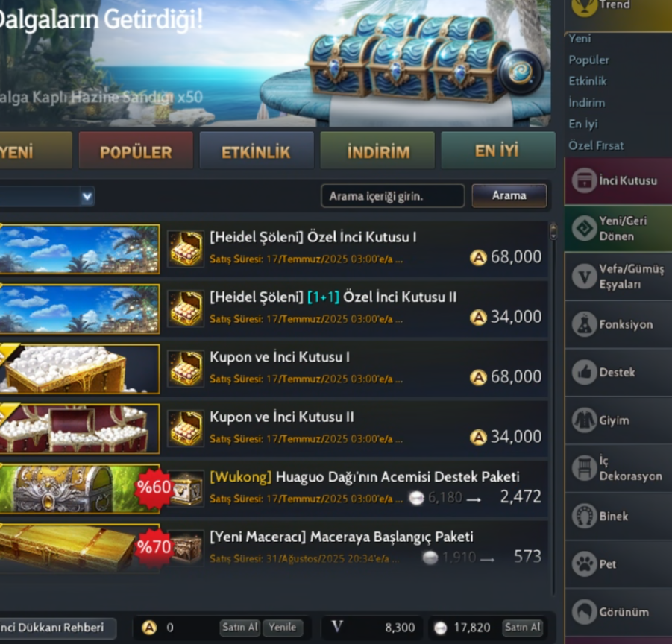
Task: Select the Binek horseshoe icon
Action: tap(584, 517)
